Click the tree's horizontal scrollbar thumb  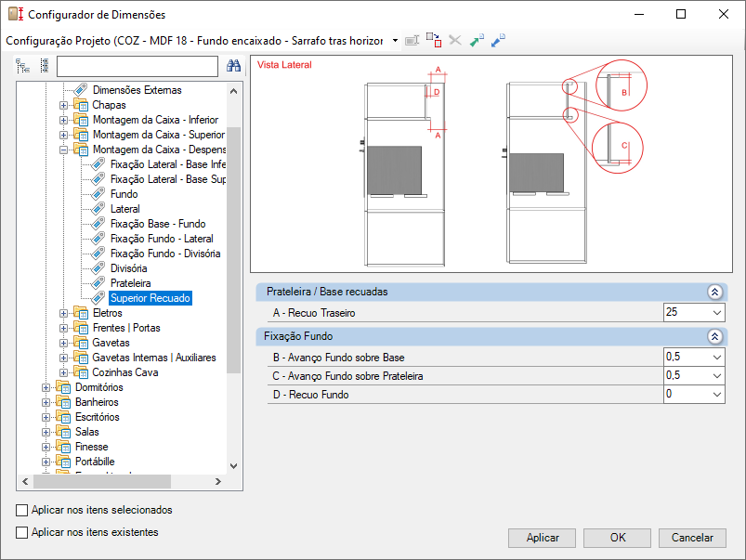(x=102, y=481)
